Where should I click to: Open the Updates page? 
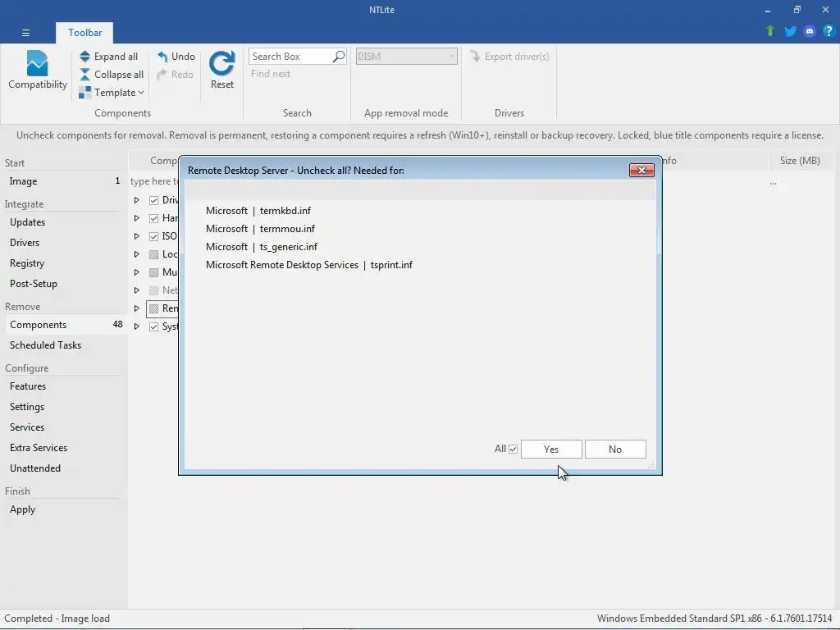(x=64, y=221)
